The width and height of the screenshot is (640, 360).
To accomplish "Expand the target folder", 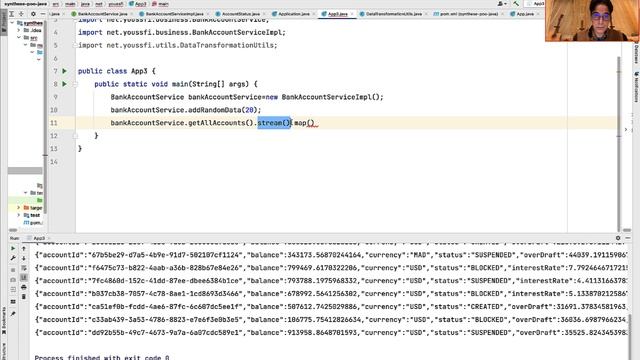I will coord(19,208).
